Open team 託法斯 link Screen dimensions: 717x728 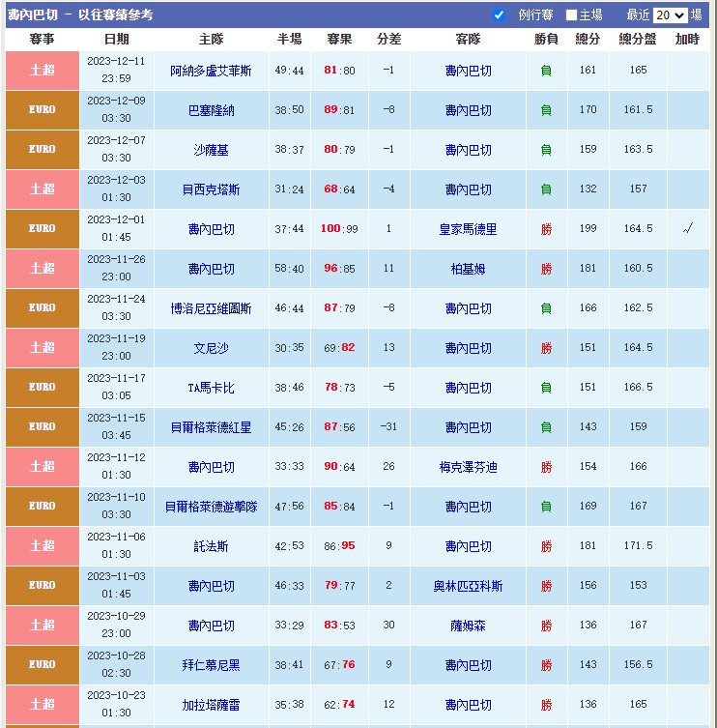211,546
